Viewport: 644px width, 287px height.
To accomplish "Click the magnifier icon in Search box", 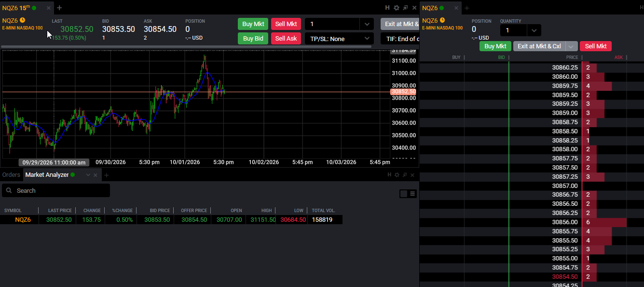I will 9,190.
